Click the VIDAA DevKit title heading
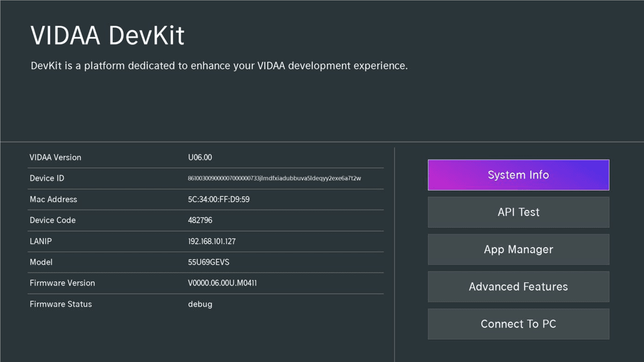This screenshot has width=644, height=362. point(107,36)
